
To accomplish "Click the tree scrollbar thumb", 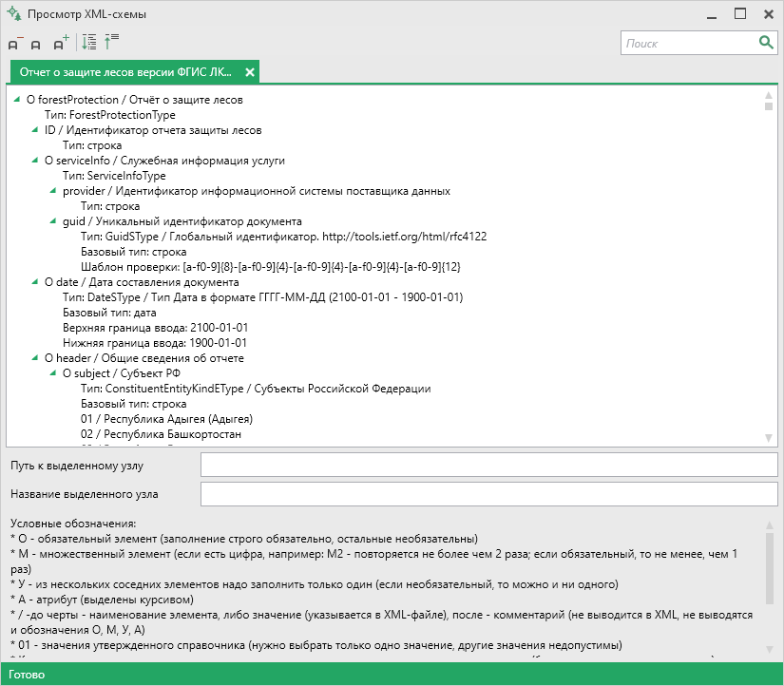I will point(769,106).
